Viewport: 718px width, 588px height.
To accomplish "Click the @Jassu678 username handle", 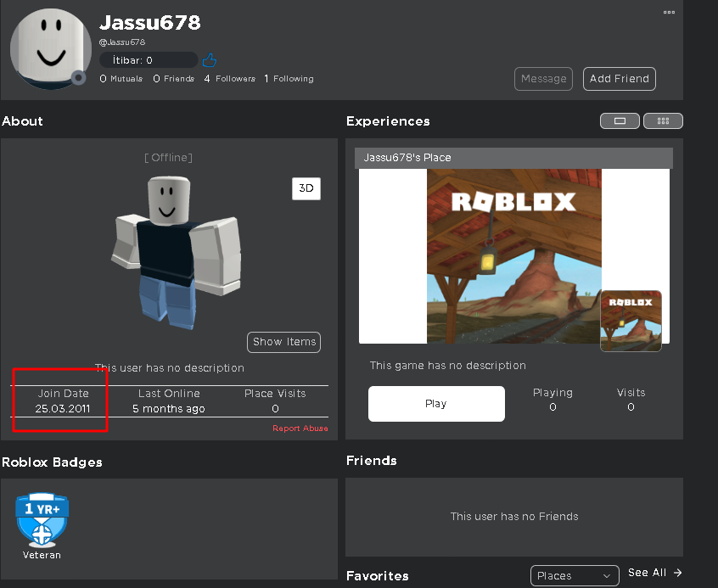I will [x=122, y=42].
